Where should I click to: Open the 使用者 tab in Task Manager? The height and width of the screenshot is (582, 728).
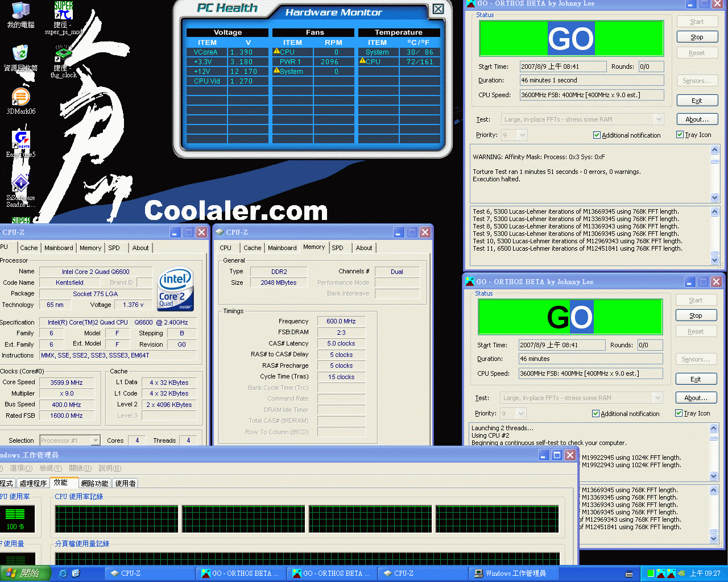click(126, 483)
